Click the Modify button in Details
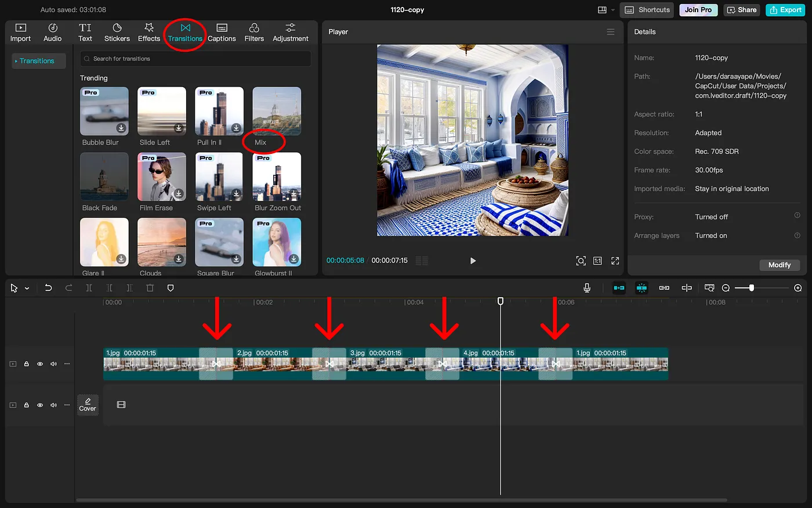Screen dimensions: 812x508 (x=780, y=265)
